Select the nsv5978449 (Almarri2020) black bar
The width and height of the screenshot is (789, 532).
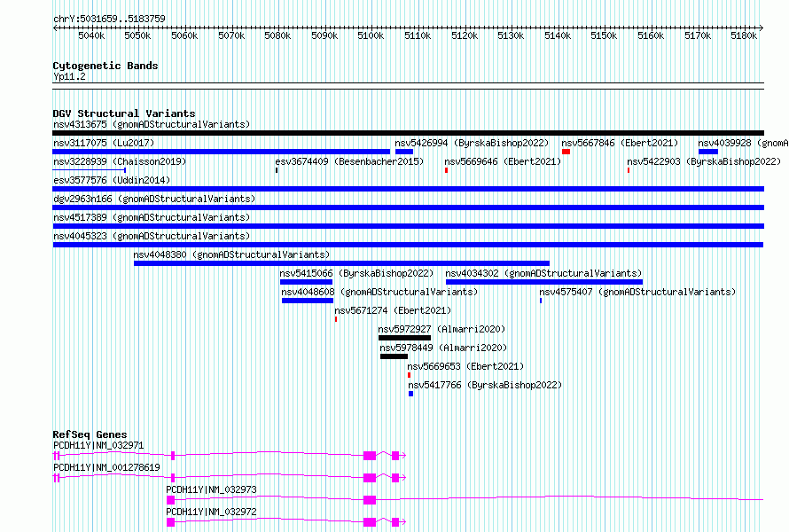(394, 356)
